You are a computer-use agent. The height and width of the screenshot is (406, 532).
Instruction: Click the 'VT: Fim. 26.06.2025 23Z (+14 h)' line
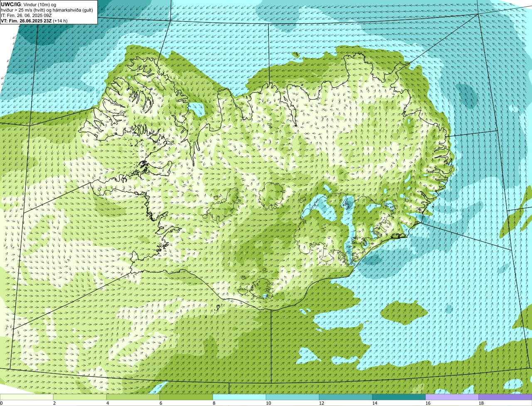tap(34, 21)
